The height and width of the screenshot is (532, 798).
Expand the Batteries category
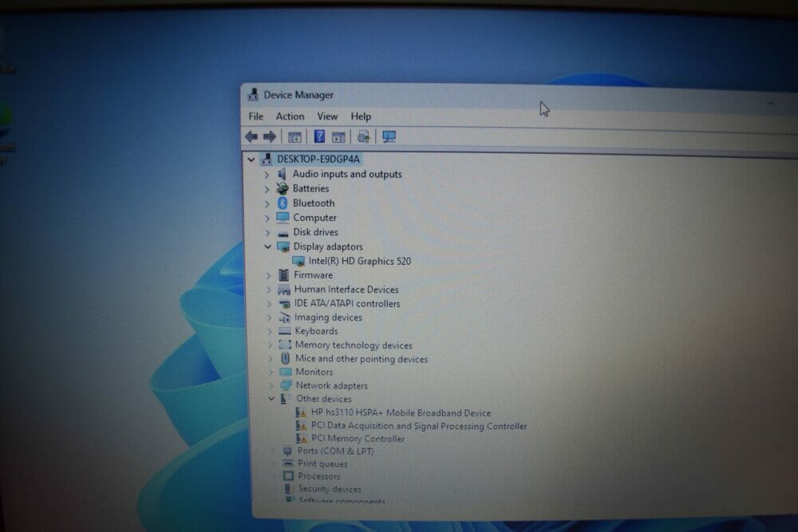(267, 189)
